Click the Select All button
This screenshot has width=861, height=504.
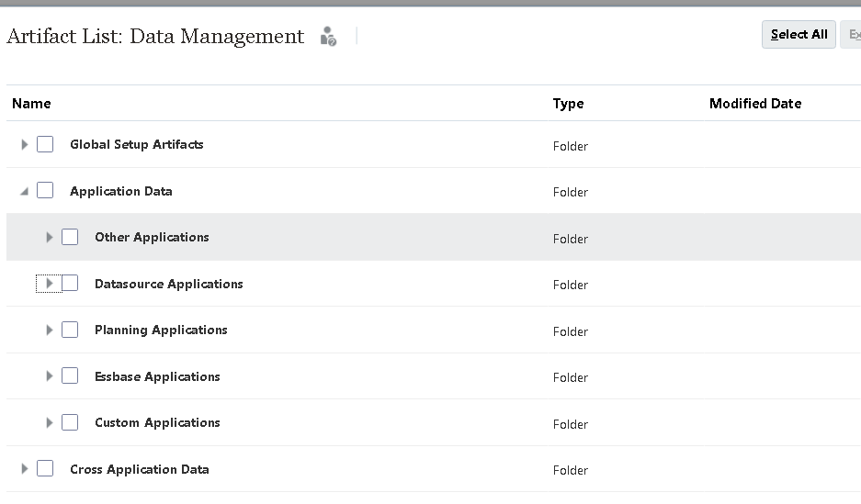tap(799, 35)
